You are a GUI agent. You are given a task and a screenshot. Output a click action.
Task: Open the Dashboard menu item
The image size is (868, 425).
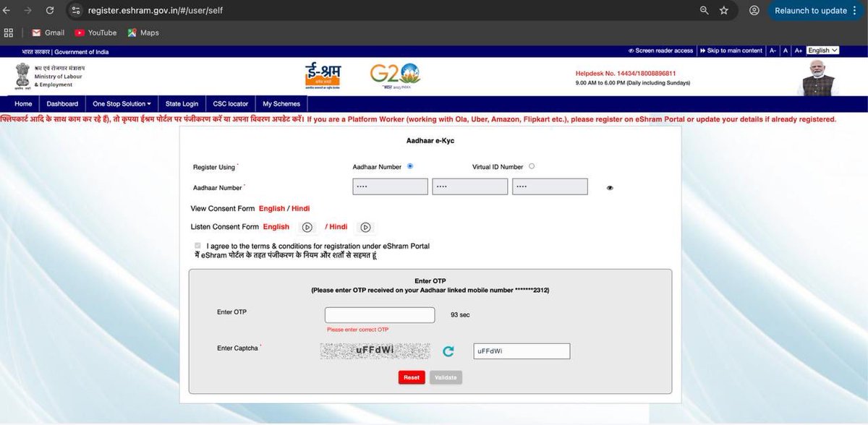62,104
